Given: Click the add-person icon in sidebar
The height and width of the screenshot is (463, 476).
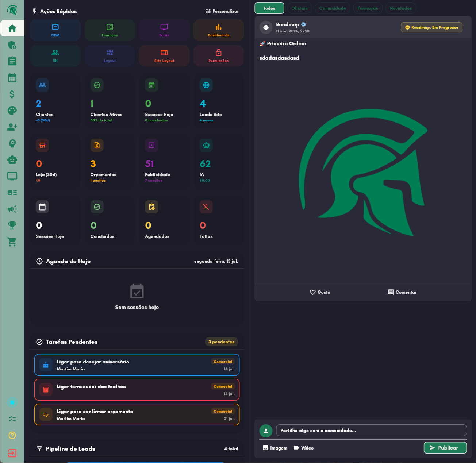Looking at the screenshot, I should pyautogui.click(x=12, y=127).
